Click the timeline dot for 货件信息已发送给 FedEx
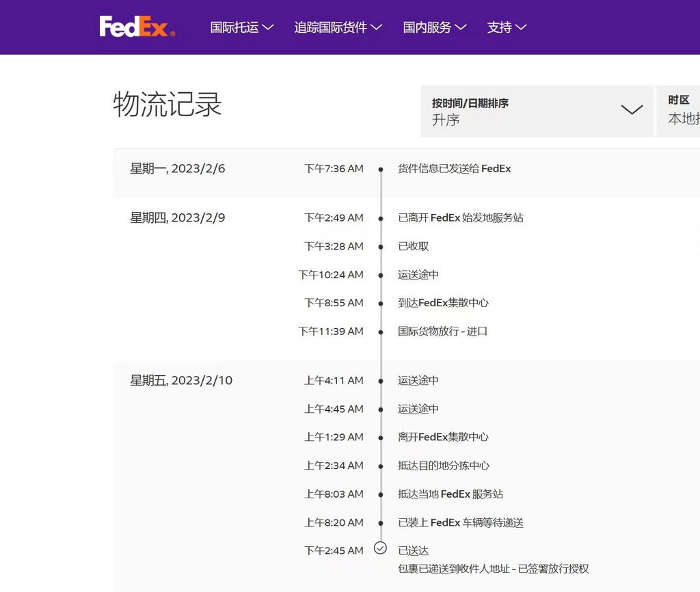700x592 pixels. (x=381, y=170)
